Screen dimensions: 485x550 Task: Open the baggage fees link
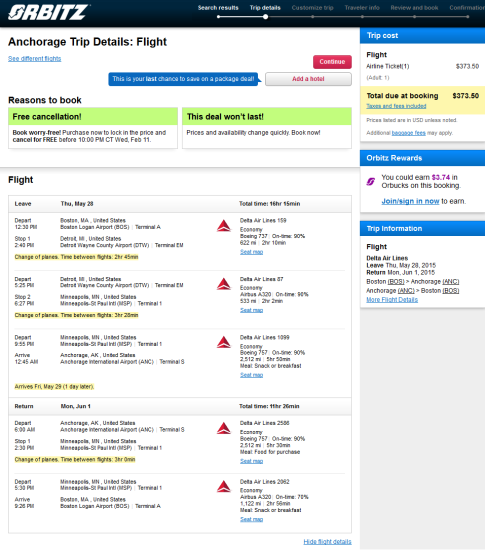pos(409,133)
